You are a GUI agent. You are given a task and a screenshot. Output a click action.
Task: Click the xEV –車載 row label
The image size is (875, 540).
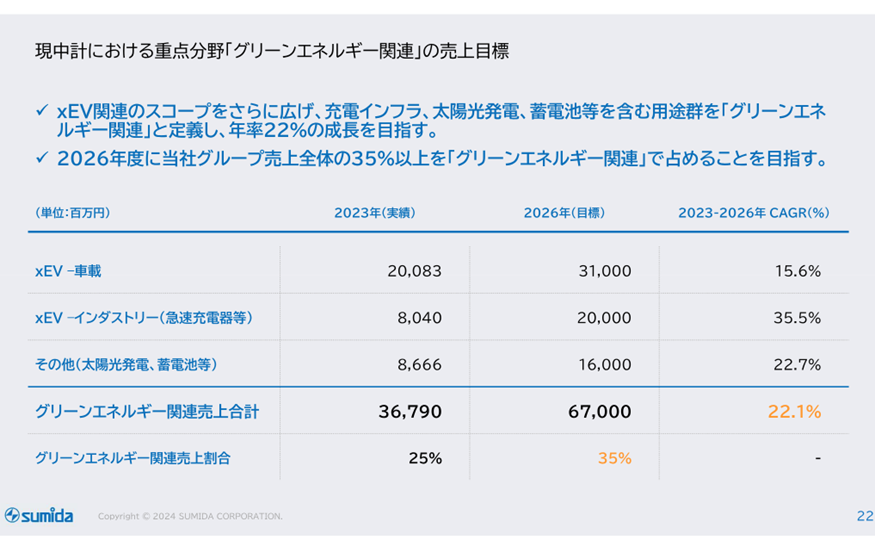pos(68,271)
